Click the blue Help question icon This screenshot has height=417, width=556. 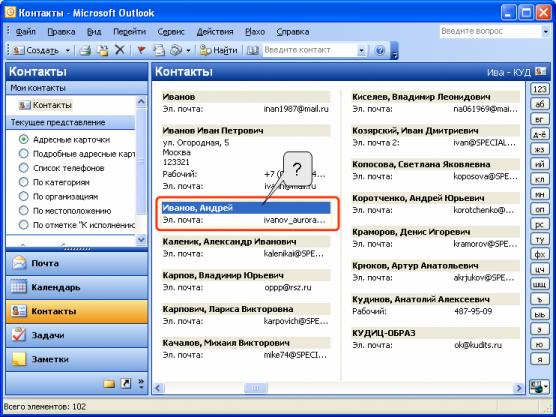point(379,50)
